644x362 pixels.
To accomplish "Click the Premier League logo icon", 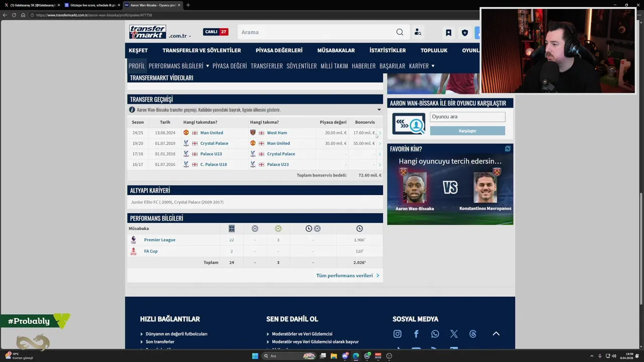I will coord(133,240).
